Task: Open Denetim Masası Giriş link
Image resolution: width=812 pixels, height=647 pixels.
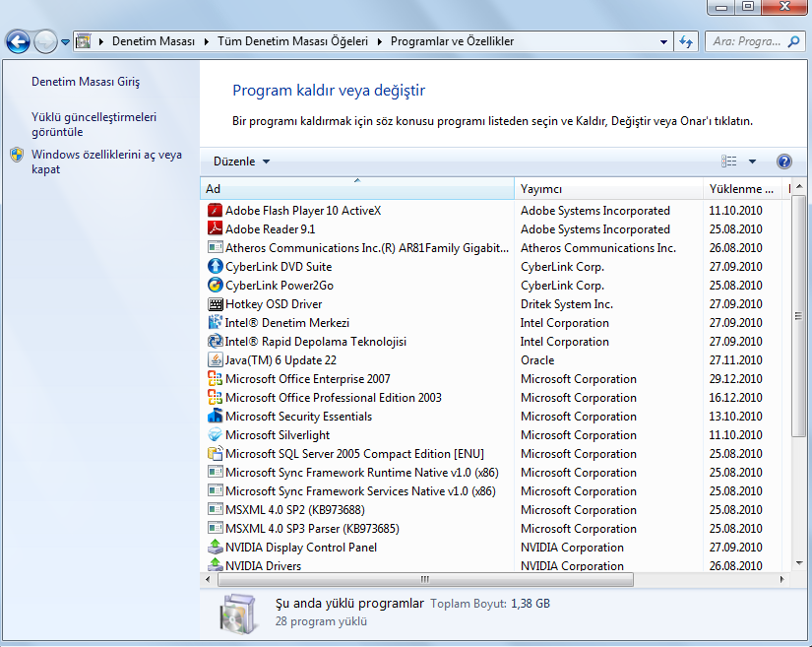Action: pyautogui.click(x=86, y=82)
